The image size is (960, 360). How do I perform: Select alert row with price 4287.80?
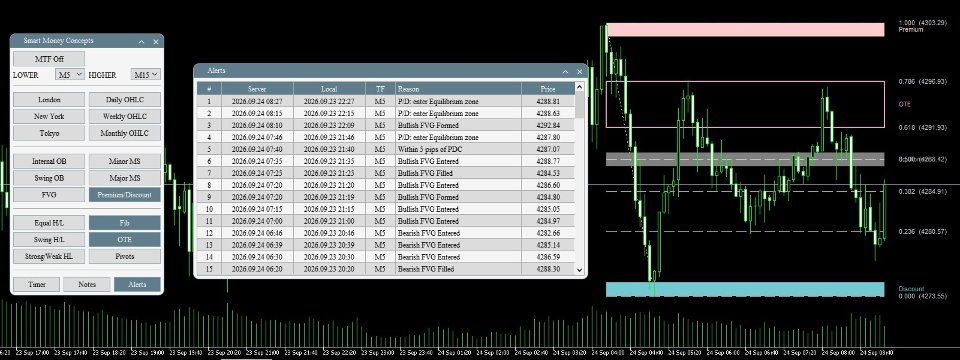pos(386,137)
